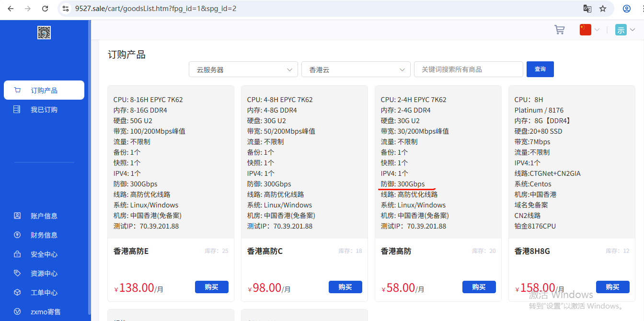Open 账户信息 in the sidebar
644x321 pixels.
44,216
